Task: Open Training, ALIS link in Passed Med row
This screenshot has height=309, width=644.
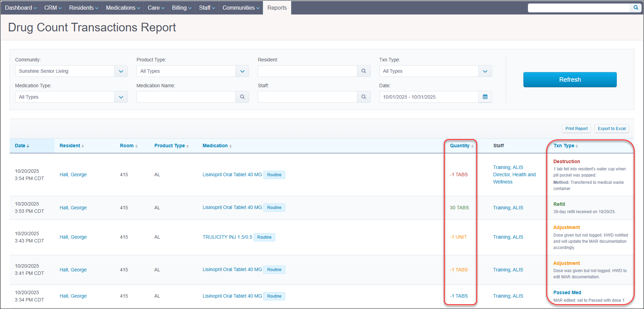Action: pos(508,296)
